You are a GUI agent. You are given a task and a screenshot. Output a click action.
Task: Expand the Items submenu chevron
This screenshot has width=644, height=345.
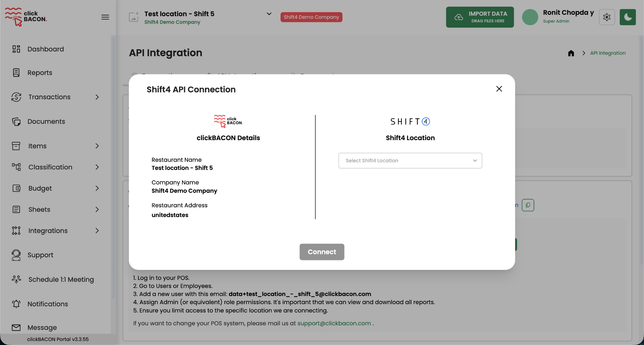click(x=97, y=146)
